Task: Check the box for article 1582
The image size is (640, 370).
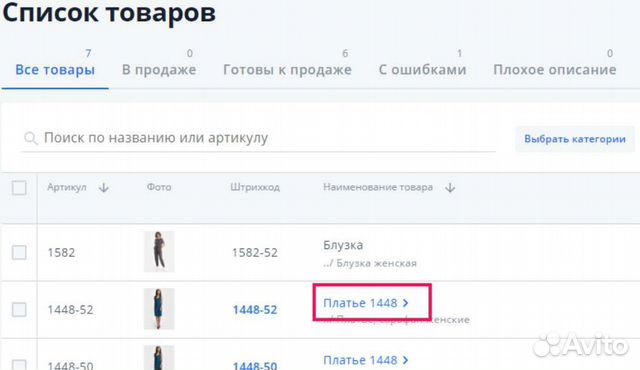Action: 19,253
